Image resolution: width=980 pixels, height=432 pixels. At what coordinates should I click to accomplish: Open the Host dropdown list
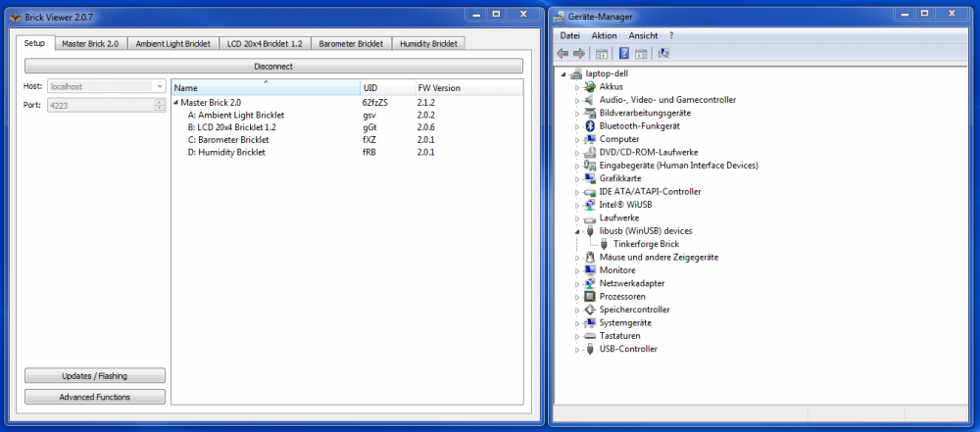[x=159, y=86]
